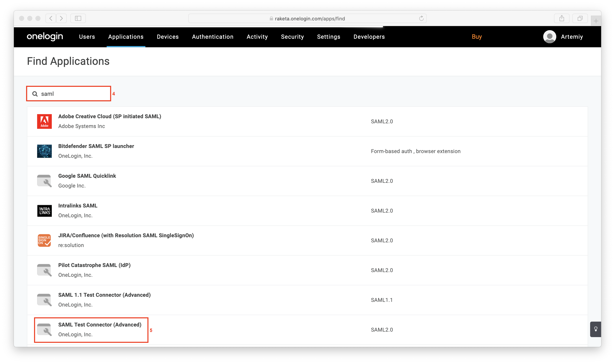Click the browser reload page icon
615x364 pixels.
[421, 18]
